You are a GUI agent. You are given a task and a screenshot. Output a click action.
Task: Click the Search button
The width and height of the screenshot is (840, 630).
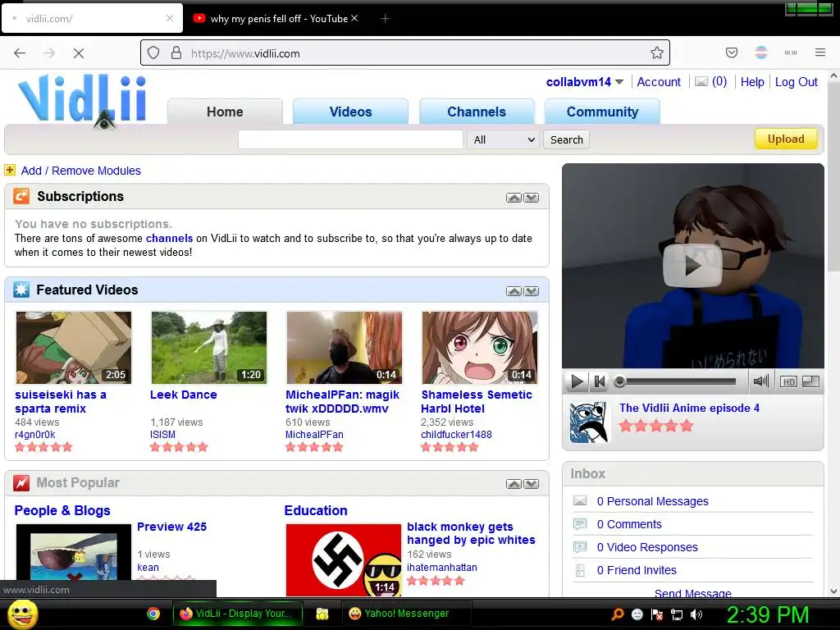click(x=566, y=139)
